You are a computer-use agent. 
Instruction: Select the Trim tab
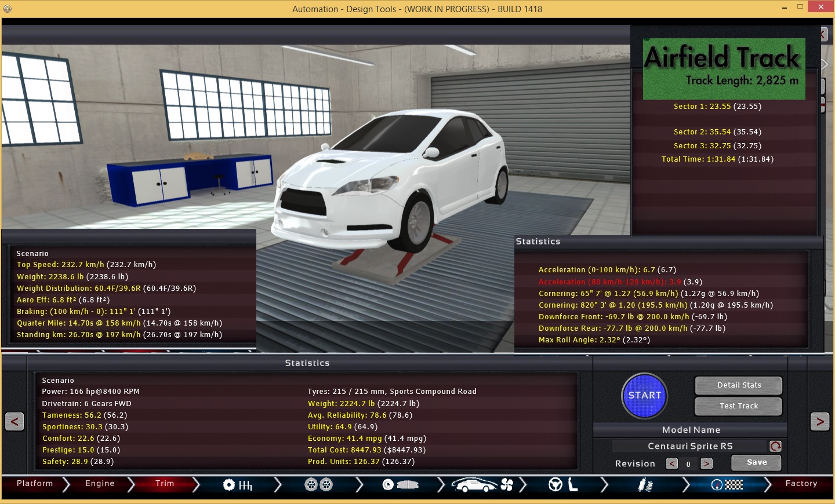click(165, 484)
